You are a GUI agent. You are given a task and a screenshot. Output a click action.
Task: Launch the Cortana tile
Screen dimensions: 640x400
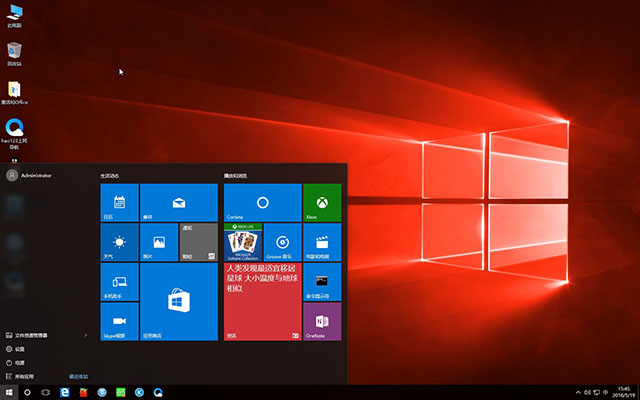coord(262,202)
